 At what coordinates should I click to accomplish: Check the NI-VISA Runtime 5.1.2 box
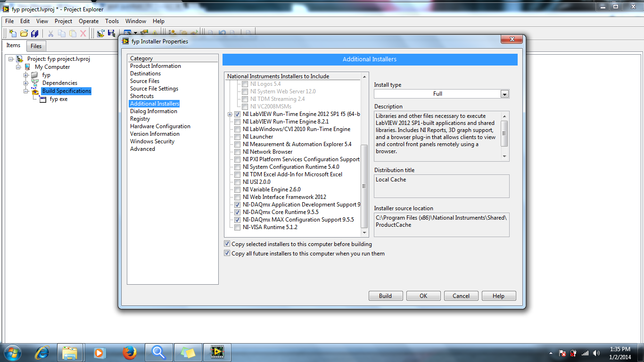point(238,227)
